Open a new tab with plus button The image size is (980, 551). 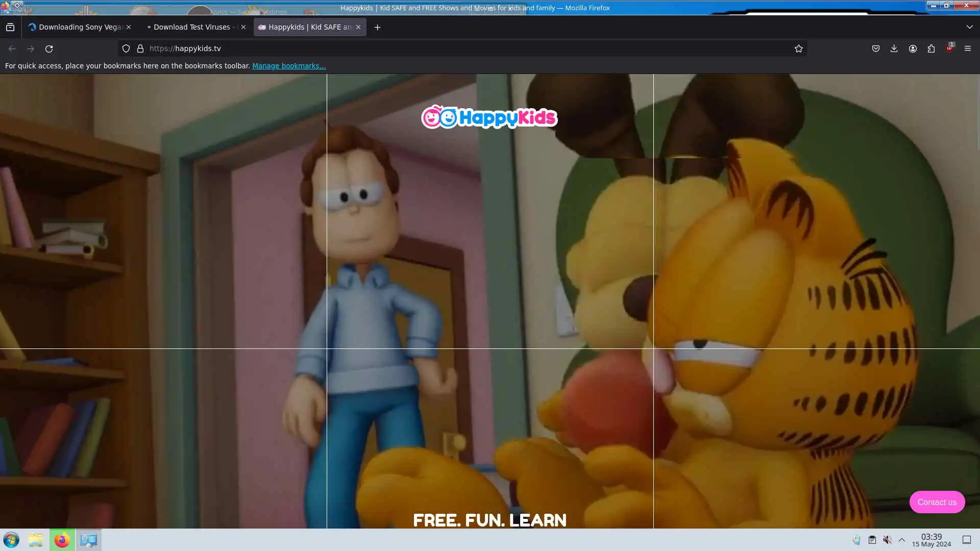click(377, 28)
